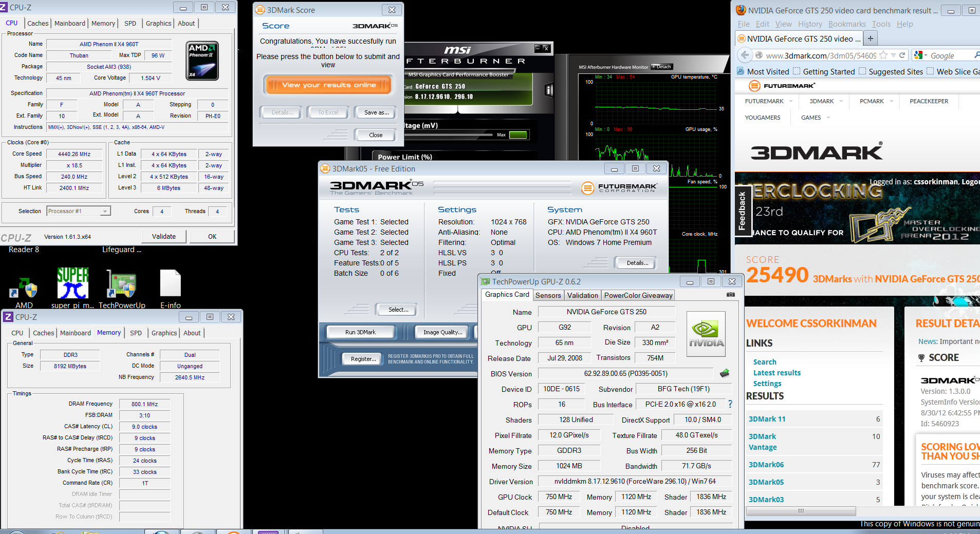Click the Futuremark Corporation logo in 3DMark05

(619, 188)
